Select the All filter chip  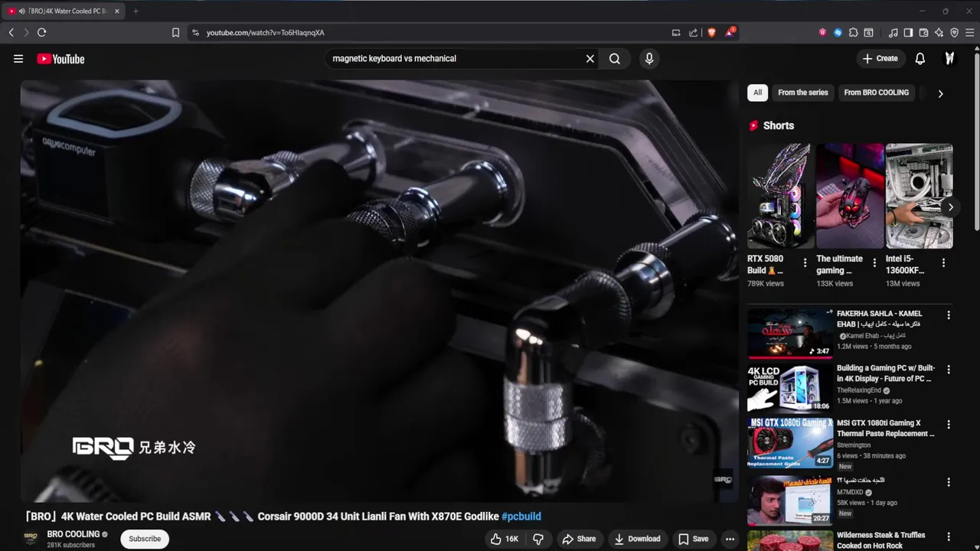click(757, 93)
